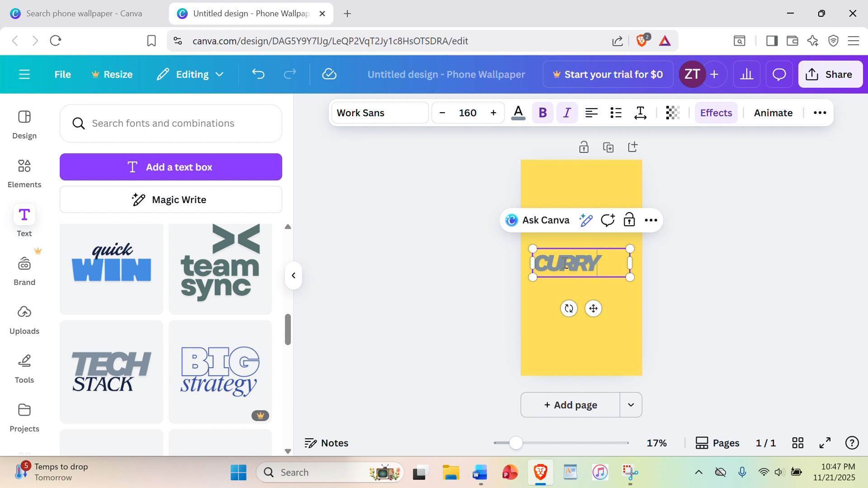Click the bulleted list icon
This screenshot has height=488, width=868.
point(616,113)
